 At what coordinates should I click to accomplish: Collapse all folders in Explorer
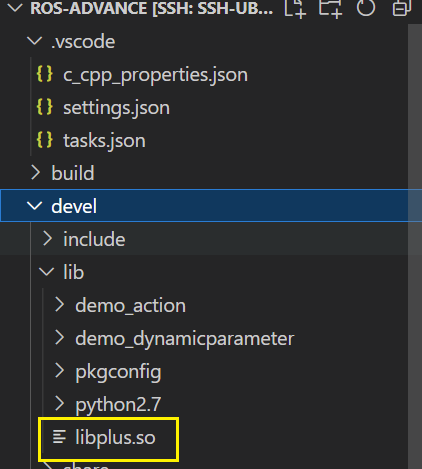(401, 8)
